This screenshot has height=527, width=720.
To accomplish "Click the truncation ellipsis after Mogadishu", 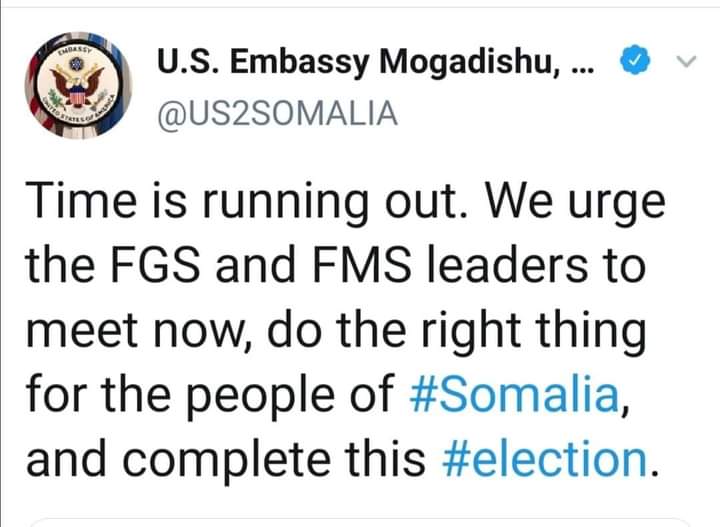I will pos(585,65).
